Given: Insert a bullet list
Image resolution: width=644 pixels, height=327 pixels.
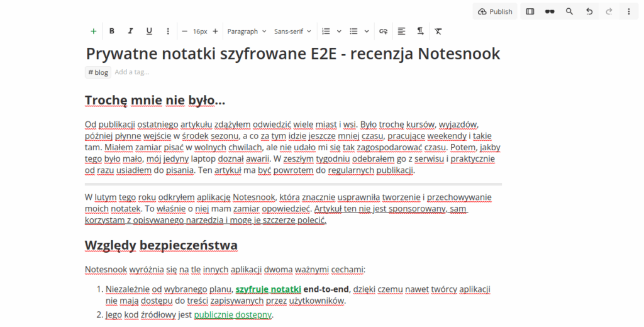Looking at the screenshot, I should click(x=353, y=31).
